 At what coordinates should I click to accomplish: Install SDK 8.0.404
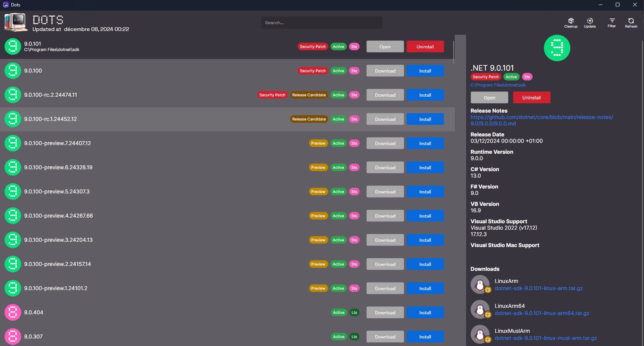pyautogui.click(x=425, y=313)
